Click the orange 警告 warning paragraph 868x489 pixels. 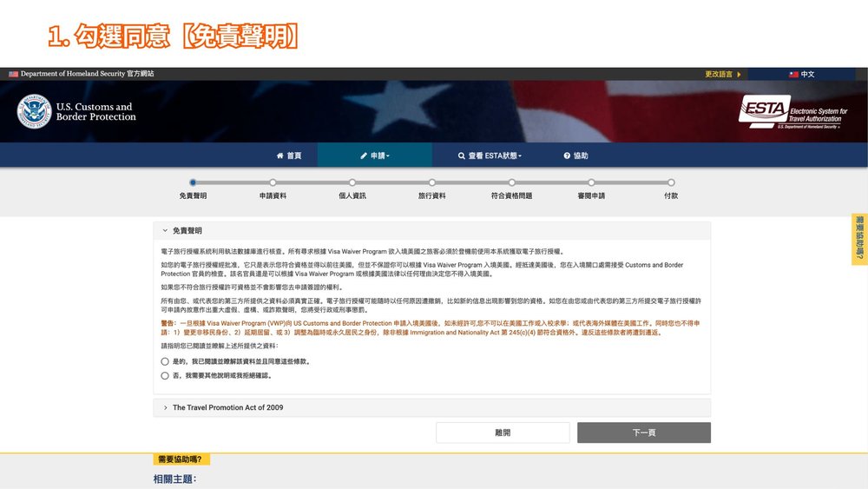tap(431, 327)
